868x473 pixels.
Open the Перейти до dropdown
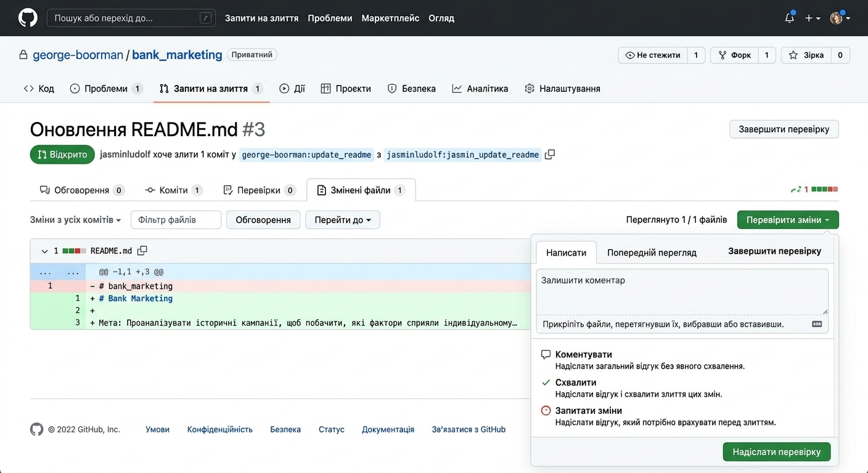point(343,220)
